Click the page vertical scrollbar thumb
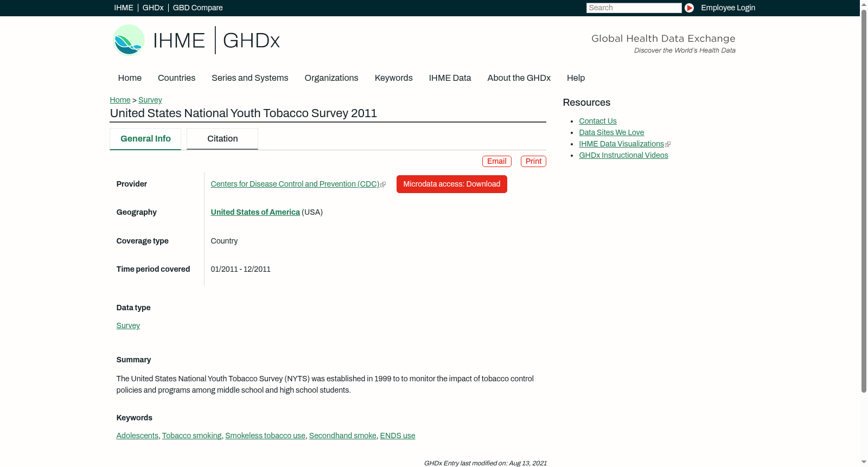Screen dimensions: 868x467 [x=864, y=201]
